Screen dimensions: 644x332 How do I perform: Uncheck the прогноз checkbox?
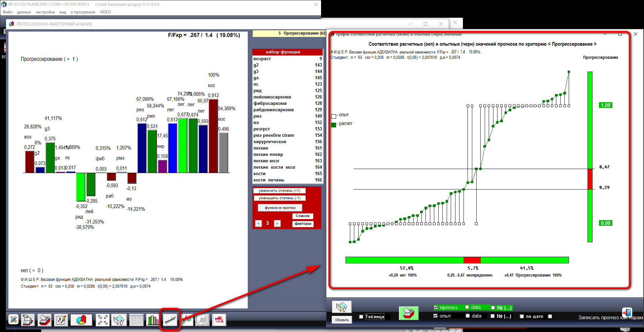(x=436, y=307)
